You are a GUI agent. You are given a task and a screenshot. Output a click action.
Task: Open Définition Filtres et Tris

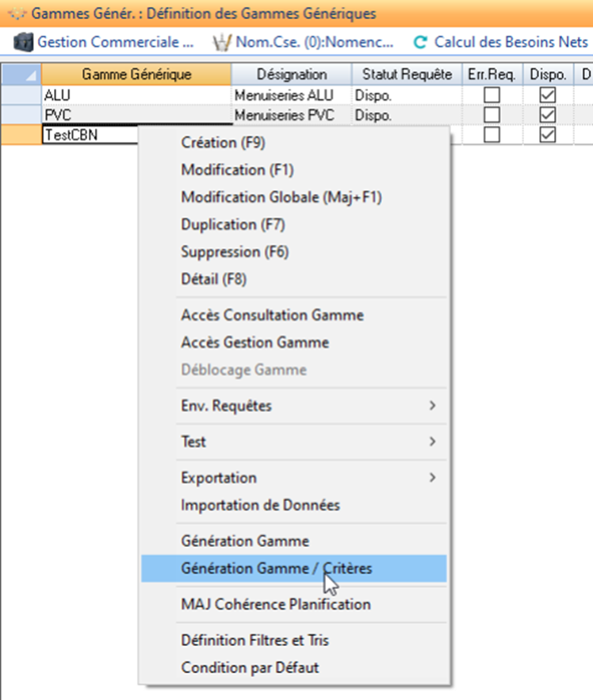(254, 641)
